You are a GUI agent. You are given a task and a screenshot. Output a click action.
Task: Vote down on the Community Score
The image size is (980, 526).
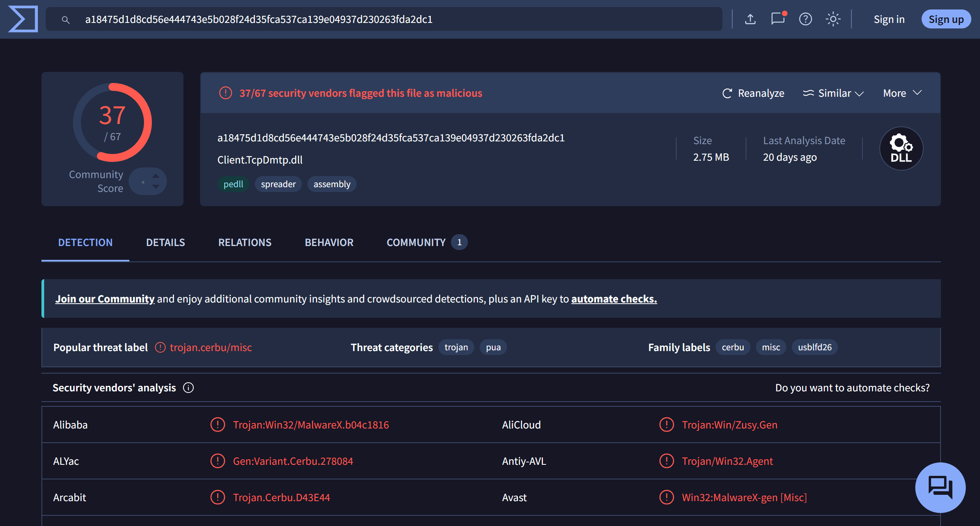click(156, 187)
